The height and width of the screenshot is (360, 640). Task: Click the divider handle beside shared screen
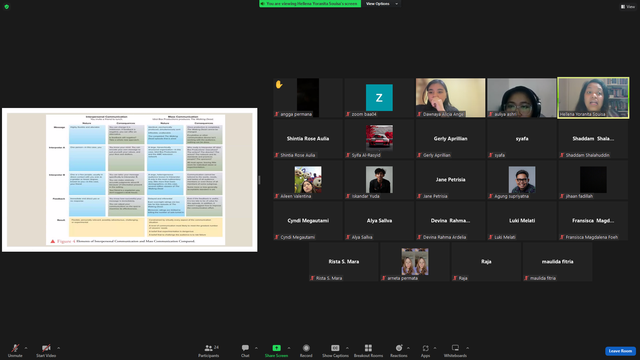click(259, 180)
